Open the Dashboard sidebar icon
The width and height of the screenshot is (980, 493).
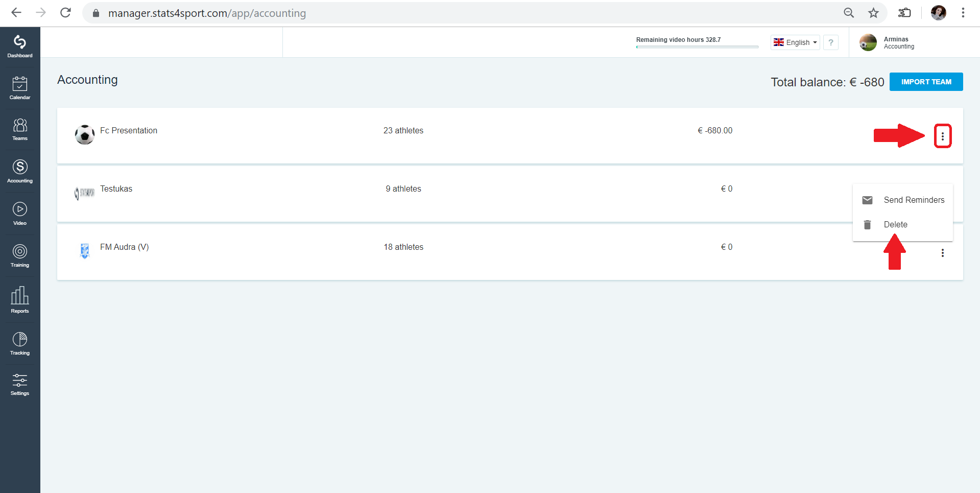tap(20, 46)
